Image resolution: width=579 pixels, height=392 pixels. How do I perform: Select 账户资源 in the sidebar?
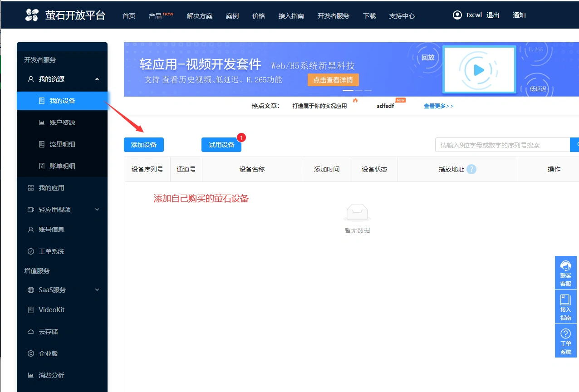pos(62,122)
